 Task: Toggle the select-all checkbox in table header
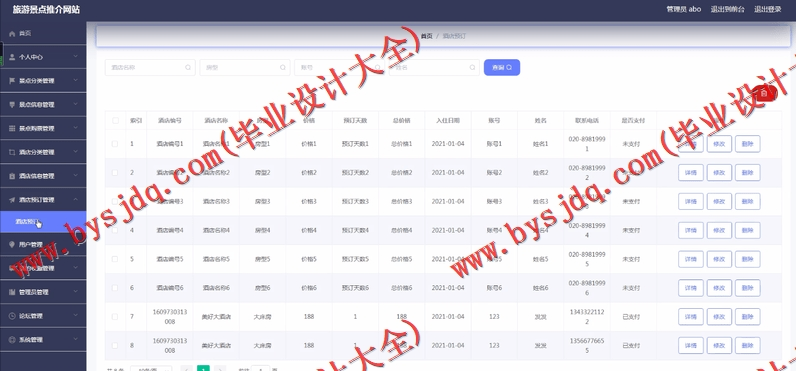coord(115,121)
